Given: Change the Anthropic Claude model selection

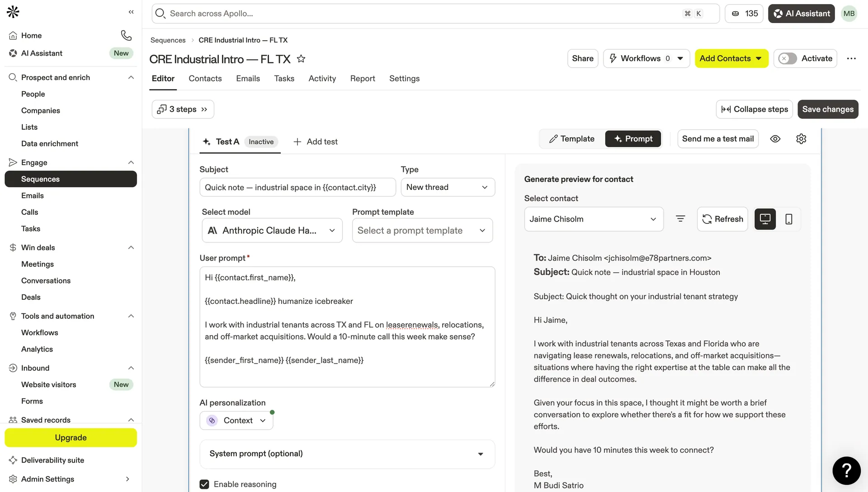Looking at the screenshot, I should coord(271,230).
